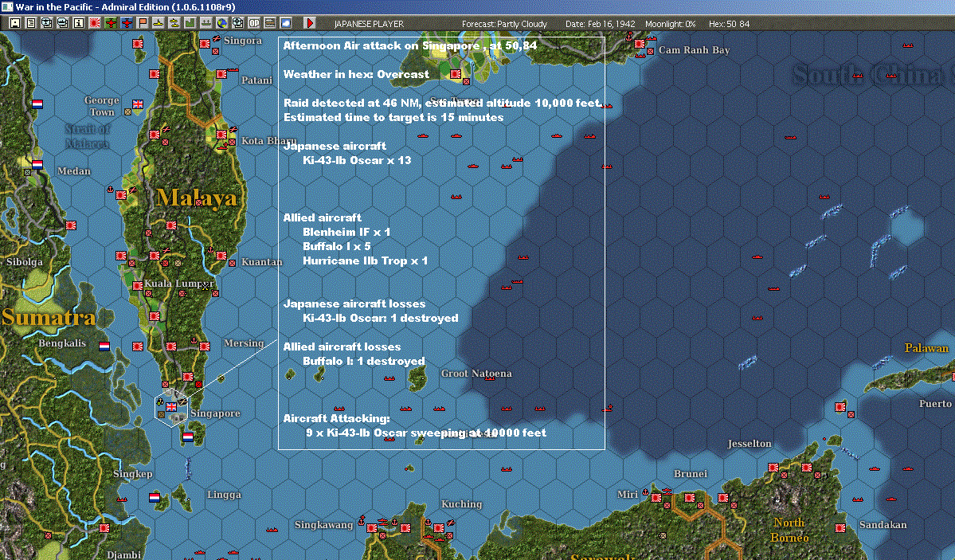The height and width of the screenshot is (560, 955).
Task: Click the '9 x Ki-43-Ib Oscar sweeping' line
Action: (x=426, y=433)
